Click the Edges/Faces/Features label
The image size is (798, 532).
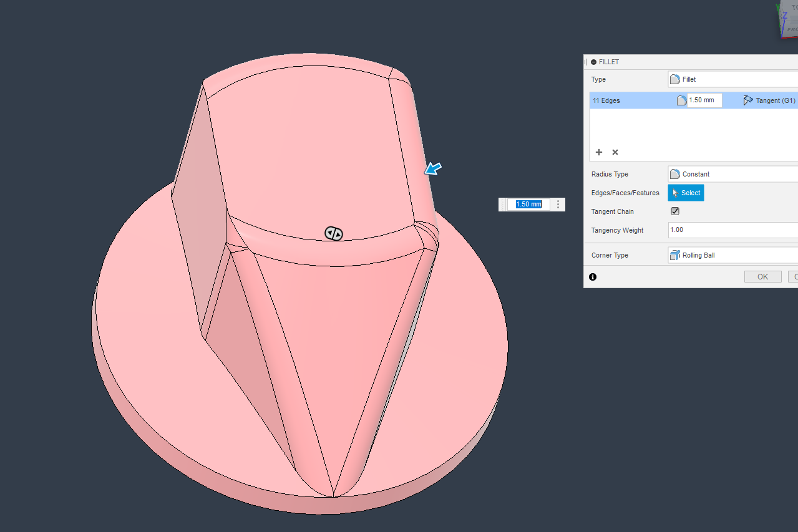coord(625,193)
